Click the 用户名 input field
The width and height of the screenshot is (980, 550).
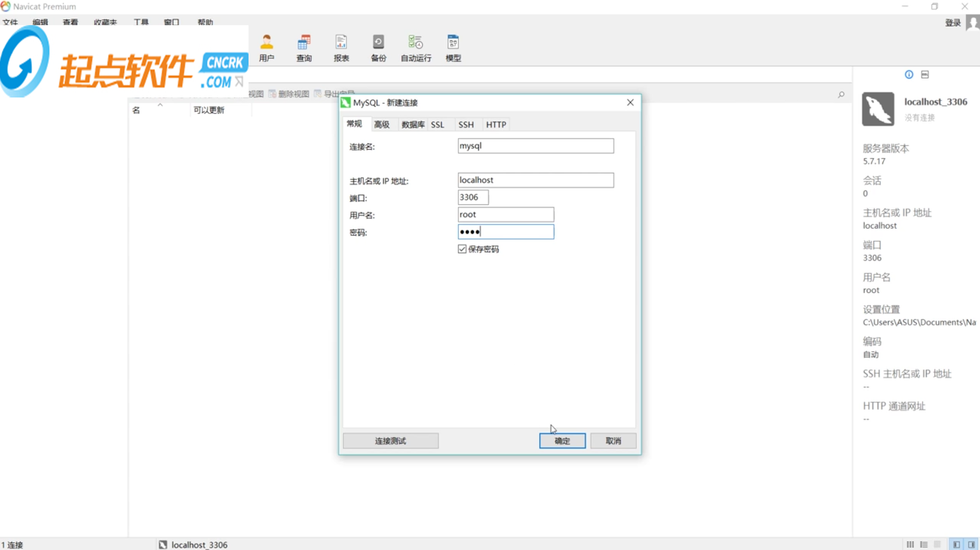click(506, 215)
